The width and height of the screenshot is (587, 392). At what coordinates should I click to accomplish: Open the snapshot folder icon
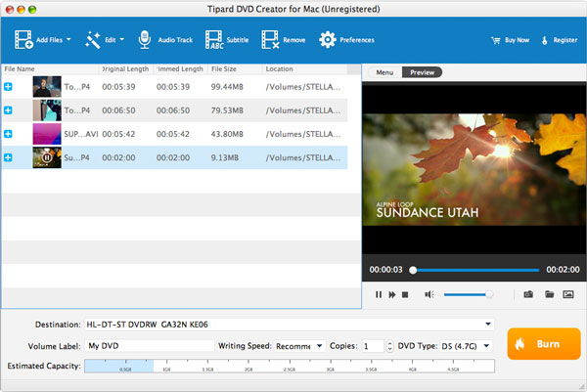click(x=549, y=293)
